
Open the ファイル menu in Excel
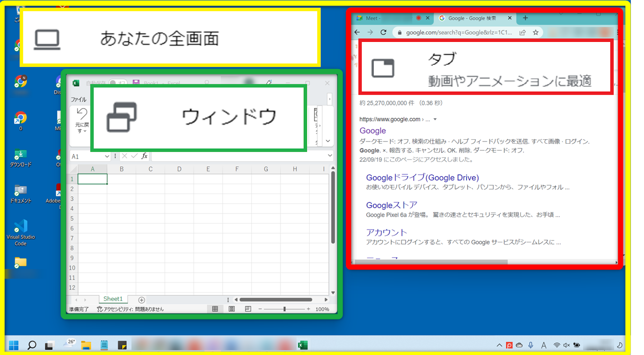click(78, 99)
